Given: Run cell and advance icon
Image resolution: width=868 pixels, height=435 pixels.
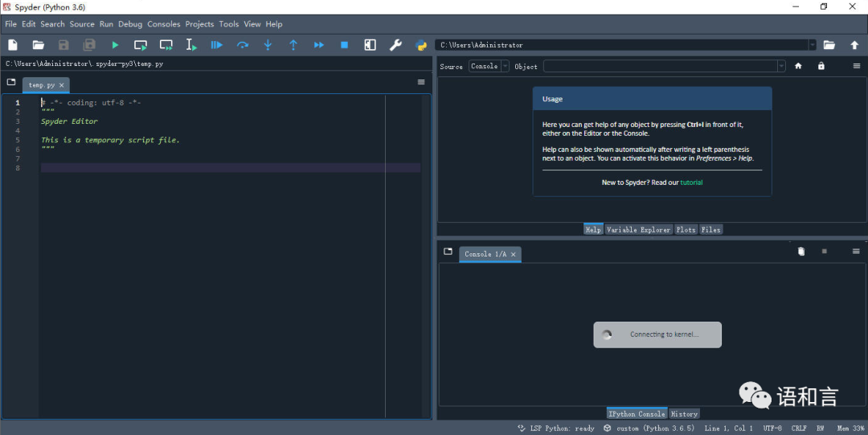Looking at the screenshot, I should tap(166, 45).
